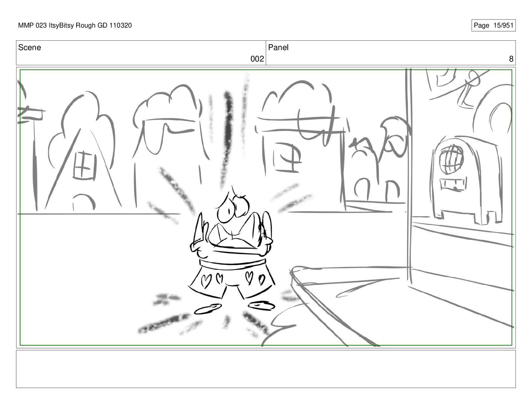Click the 'Page 15/951' page indicator box
The image size is (532, 412).
coord(493,25)
